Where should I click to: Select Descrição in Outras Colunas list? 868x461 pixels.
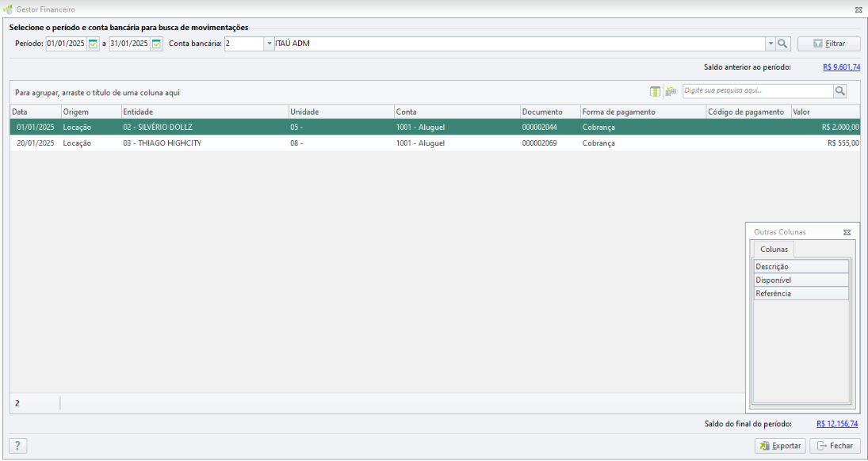(x=801, y=266)
